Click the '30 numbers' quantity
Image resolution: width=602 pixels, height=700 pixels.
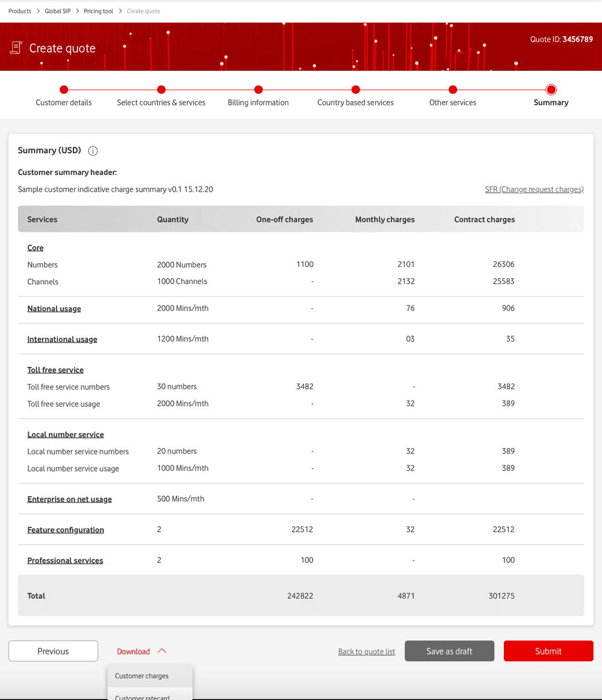tap(177, 386)
